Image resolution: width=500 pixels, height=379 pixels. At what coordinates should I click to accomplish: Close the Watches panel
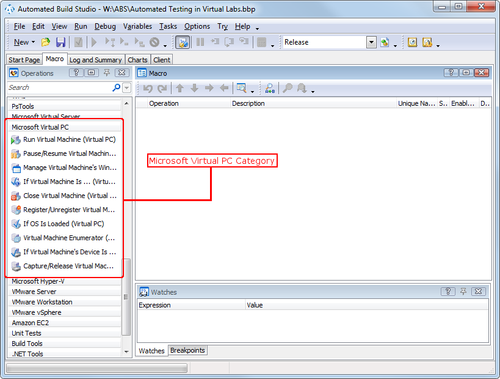pyautogui.click(x=478, y=292)
